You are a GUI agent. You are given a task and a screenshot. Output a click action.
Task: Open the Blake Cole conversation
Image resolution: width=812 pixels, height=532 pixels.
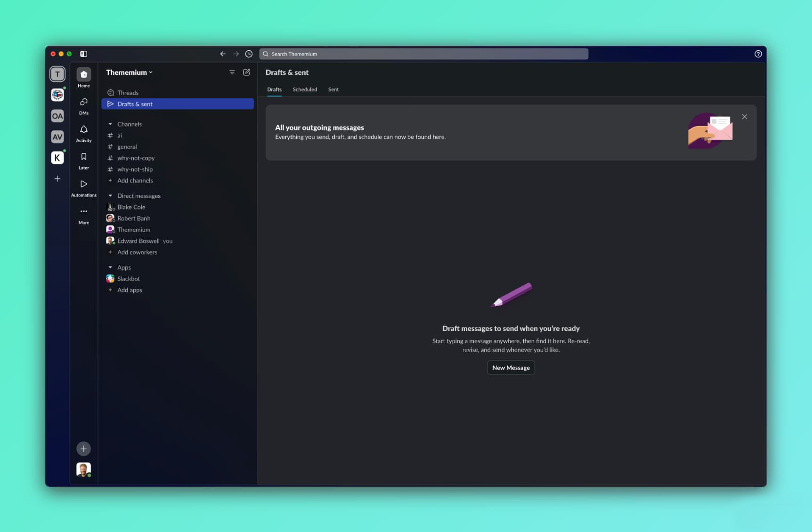click(x=178, y=207)
